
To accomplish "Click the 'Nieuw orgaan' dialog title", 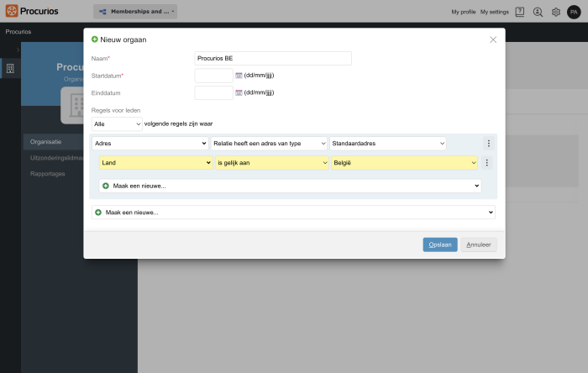I will (x=123, y=39).
